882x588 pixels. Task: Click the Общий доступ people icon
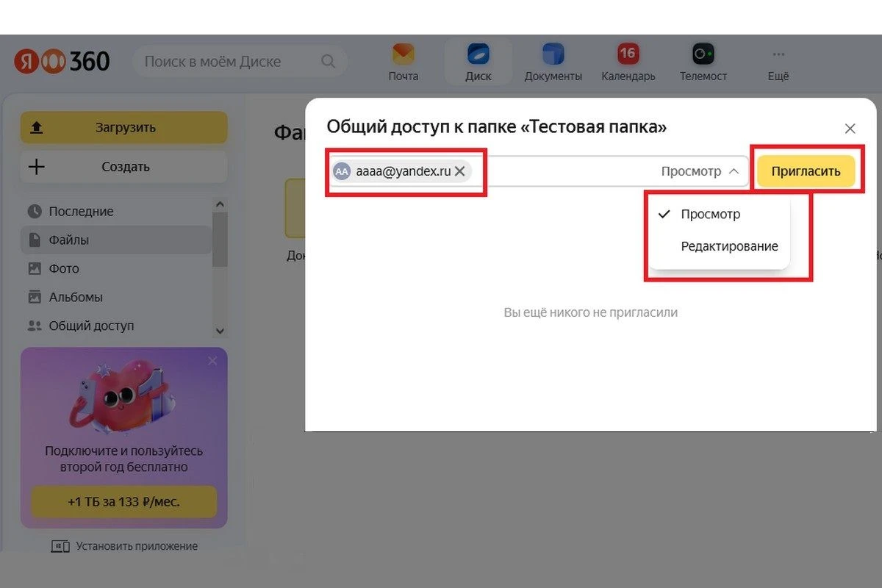point(35,325)
